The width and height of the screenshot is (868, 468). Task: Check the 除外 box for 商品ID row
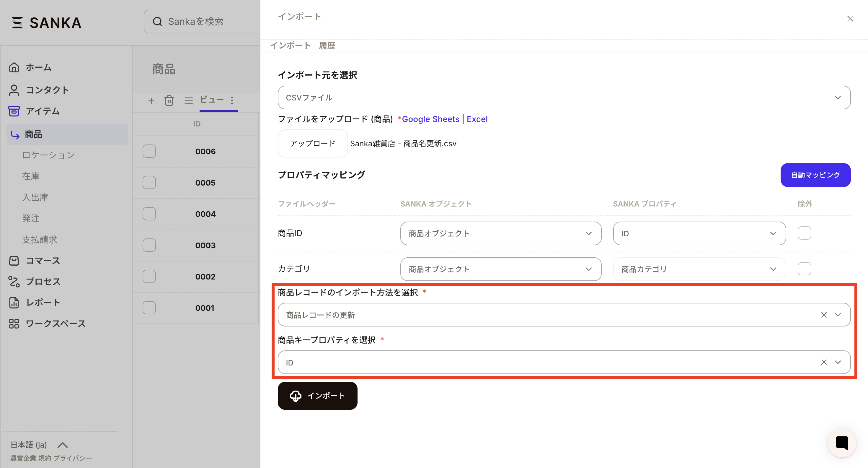pyautogui.click(x=804, y=233)
